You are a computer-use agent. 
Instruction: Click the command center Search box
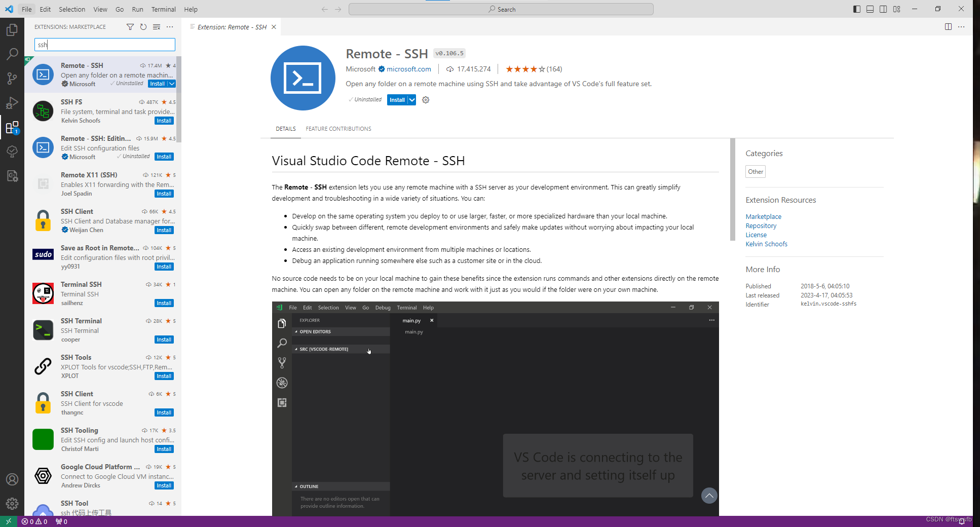click(501, 9)
